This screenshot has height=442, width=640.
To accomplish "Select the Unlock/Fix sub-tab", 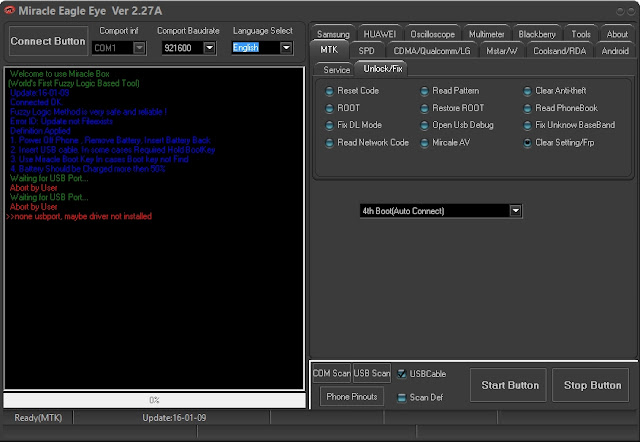I will coord(382,69).
